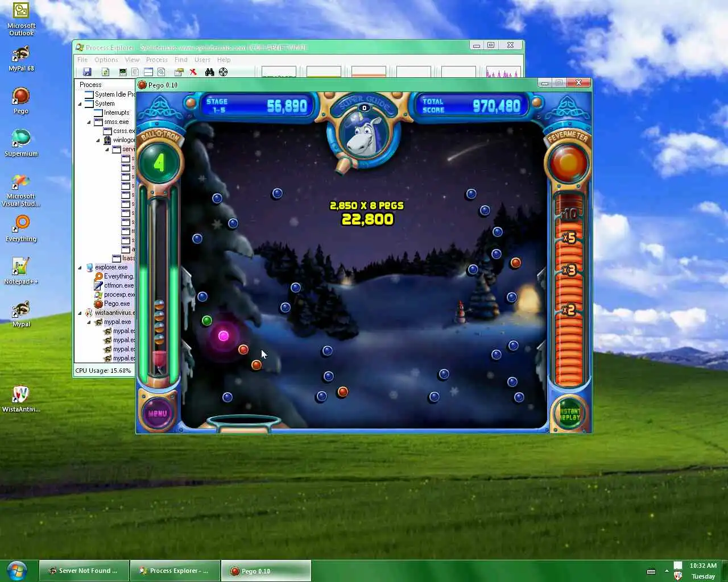The height and width of the screenshot is (582, 728).
Task: Toggle the process tree view toolbar icon
Action: (x=135, y=72)
